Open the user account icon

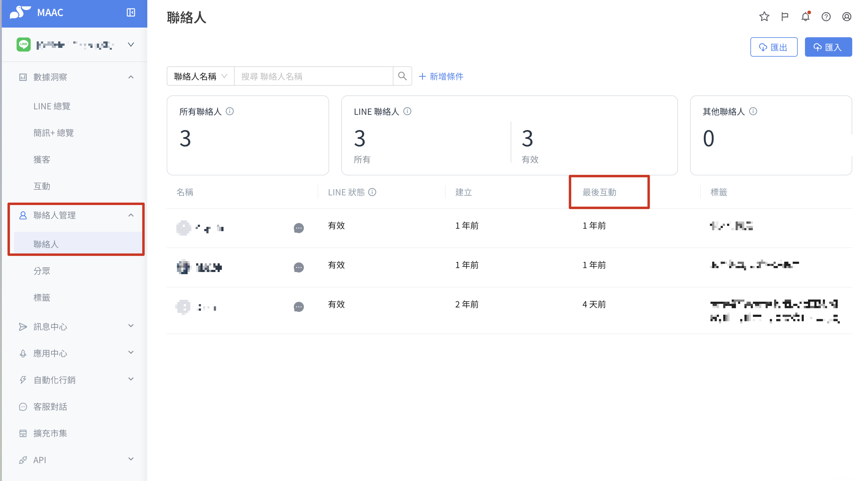coord(846,16)
